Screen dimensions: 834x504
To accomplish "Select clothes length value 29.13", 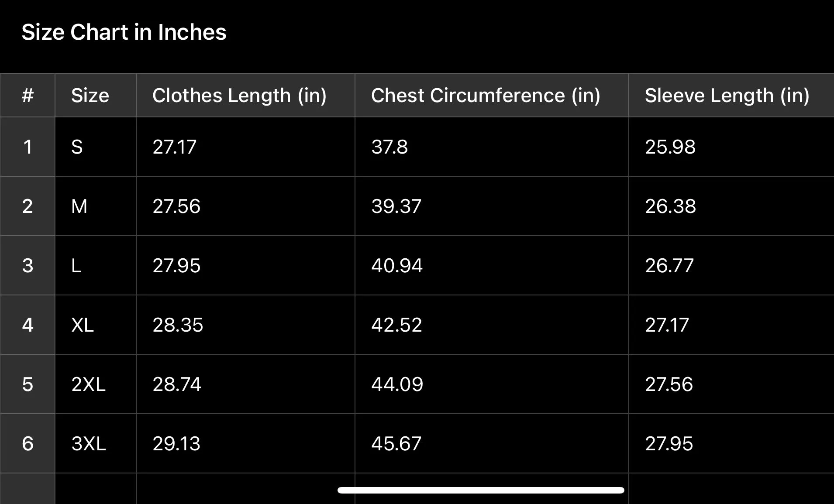I will click(245, 443).
